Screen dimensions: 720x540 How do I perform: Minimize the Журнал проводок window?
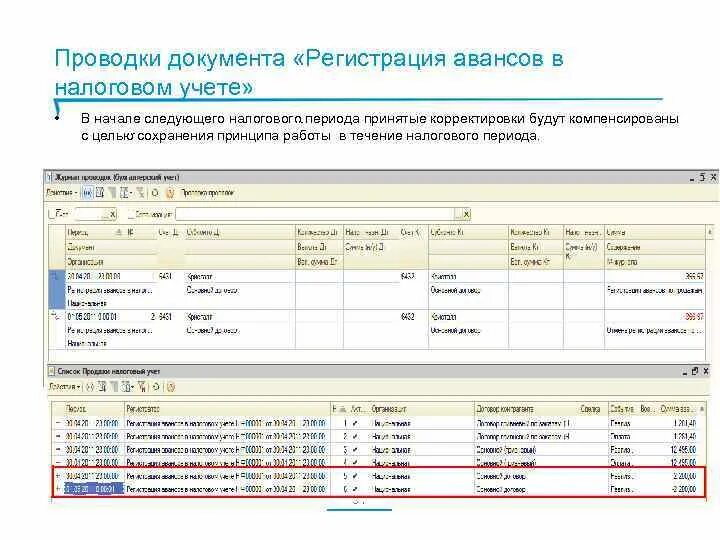692,178
